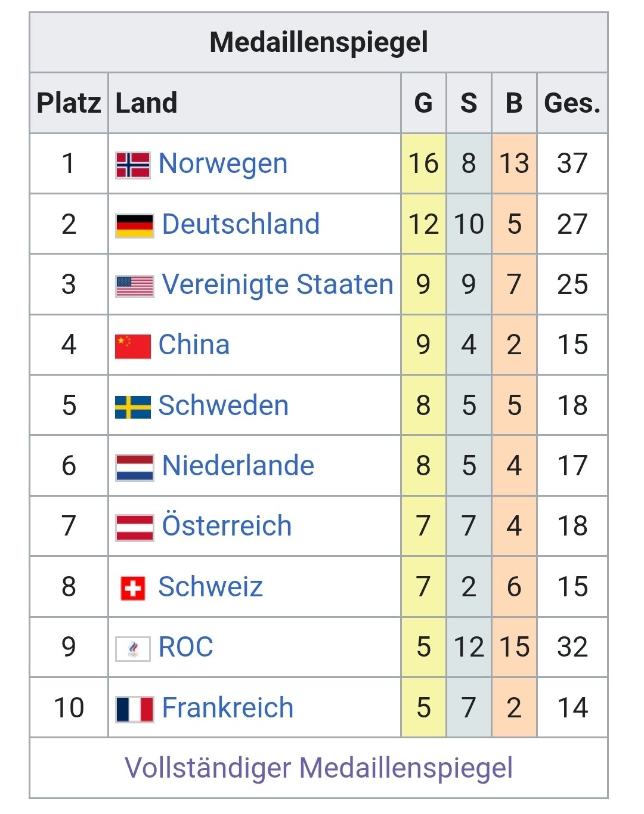The image size is (644, 814).
Task: Follow the Vereinigte Staaten link
Action: point(277,284)
